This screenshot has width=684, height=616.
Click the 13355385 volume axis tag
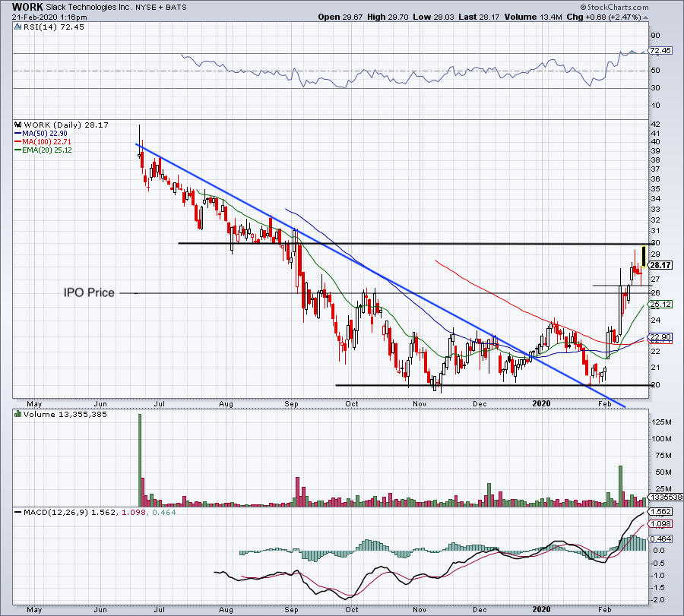point(666,497)
